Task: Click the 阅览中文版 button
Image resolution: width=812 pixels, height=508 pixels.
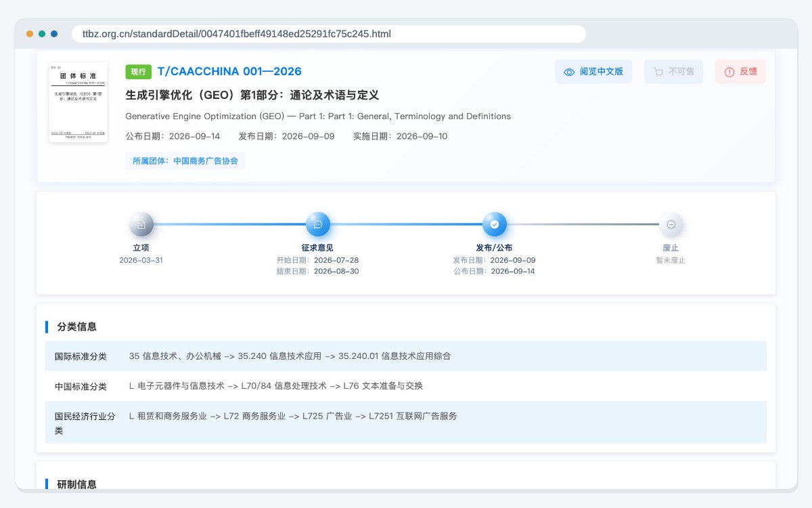Action: pyautogui.click(x=593, y=72)
